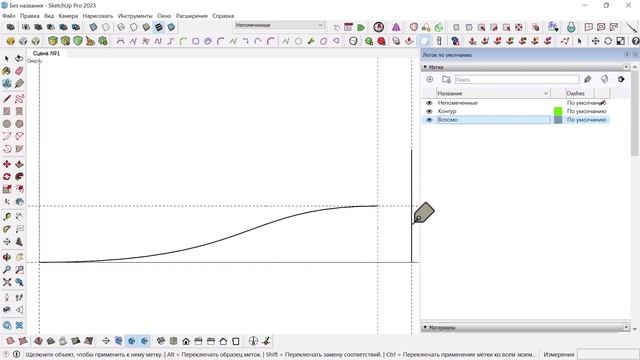Collapse the Метки panel triangle
The height and width of the screenshot is (360, 640).
[425, 67]
